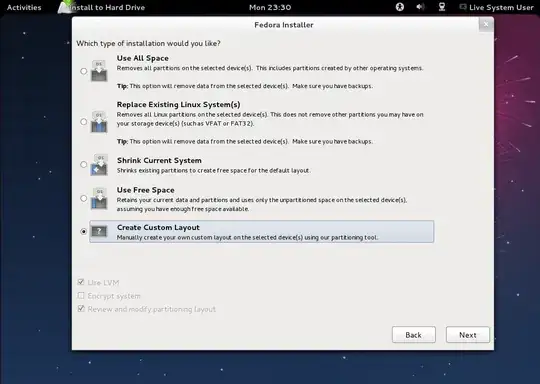Enable the Encrypt system checkbox
Image resolution: width=540 pixels, height=384 pixels.
(81, 295)
